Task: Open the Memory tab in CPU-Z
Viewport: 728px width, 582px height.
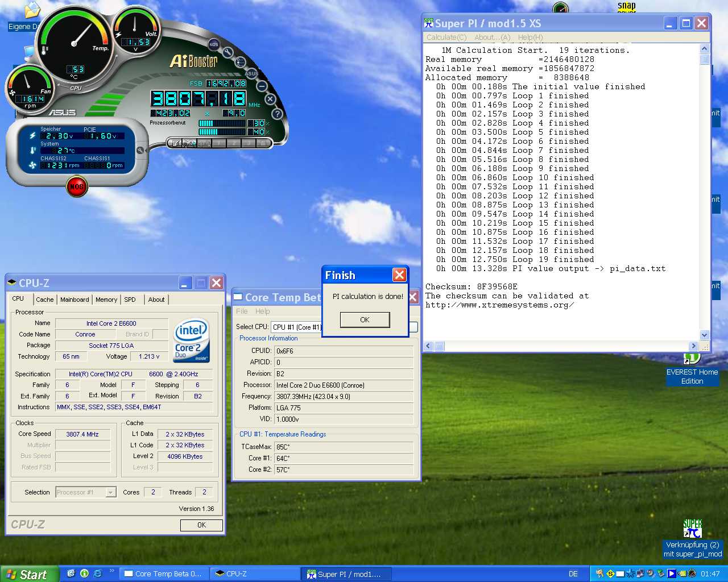Action: (106, 300)
